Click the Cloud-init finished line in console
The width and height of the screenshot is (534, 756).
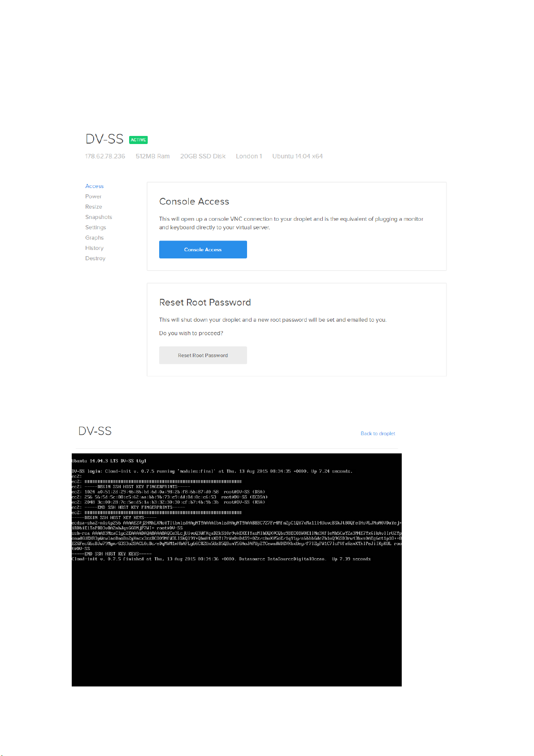[x=221, y=559]
